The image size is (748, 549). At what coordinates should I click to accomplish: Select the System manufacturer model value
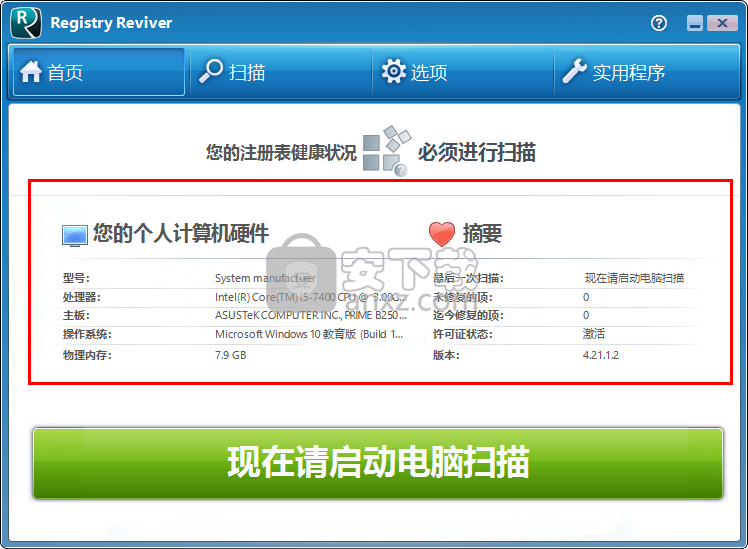click(x=265, y=278)
